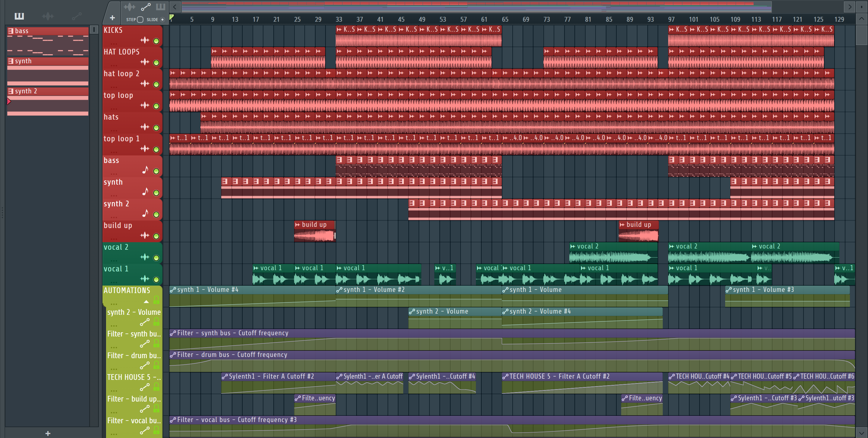Screen dimensions: 868x438
Task: Click the picker panel scrollbar handle
Action: click(94, 29)
